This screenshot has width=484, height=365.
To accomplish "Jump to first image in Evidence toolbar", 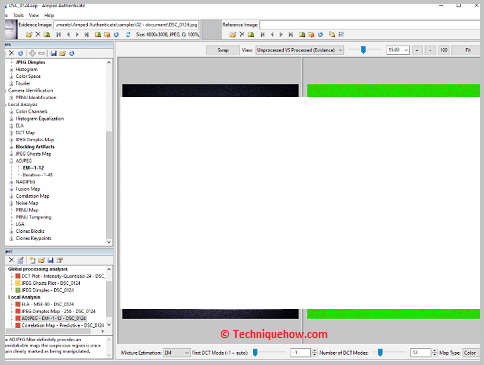I will pyautogui.click(x=59, y=34).
